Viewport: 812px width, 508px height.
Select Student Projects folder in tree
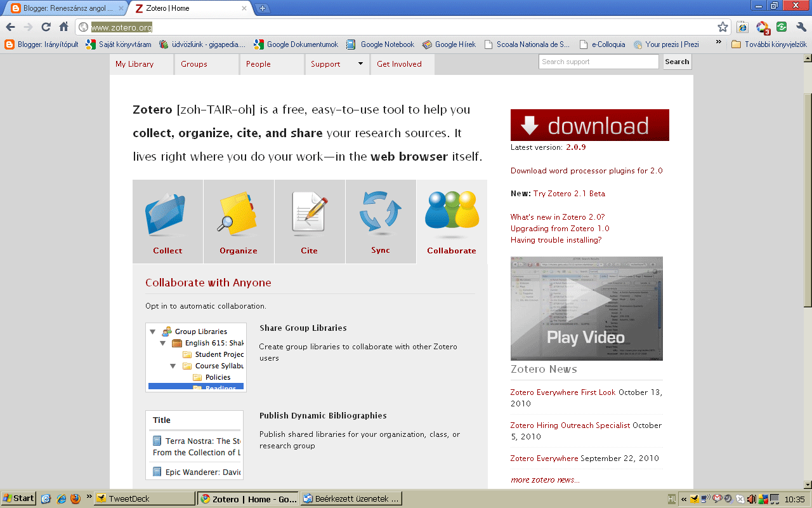click(213, 354)
